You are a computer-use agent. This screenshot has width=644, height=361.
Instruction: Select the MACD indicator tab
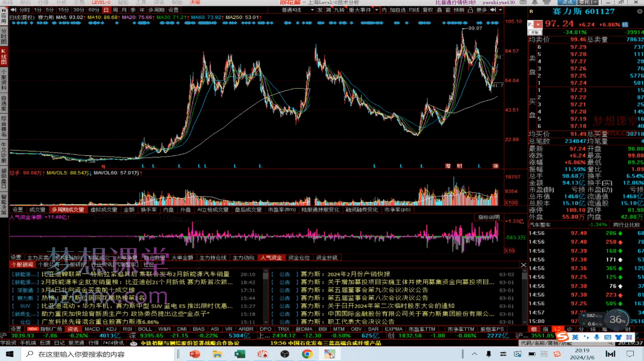coord(92,329)
